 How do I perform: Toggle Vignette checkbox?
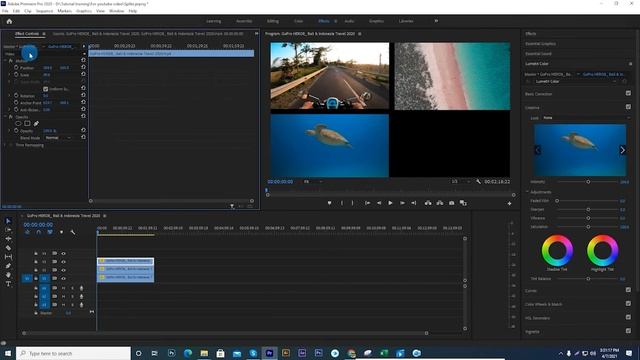pos(628,331)
